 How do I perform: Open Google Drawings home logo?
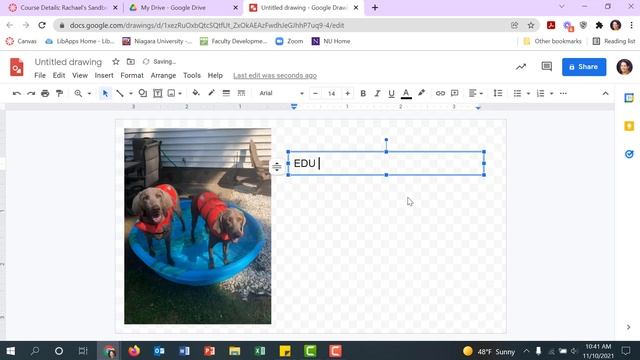pos(17,67)
